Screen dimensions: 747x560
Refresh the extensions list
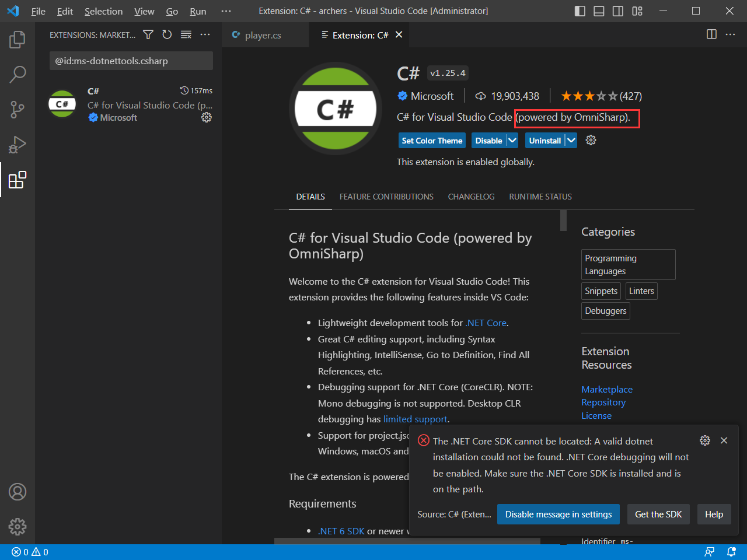point(167,35)
